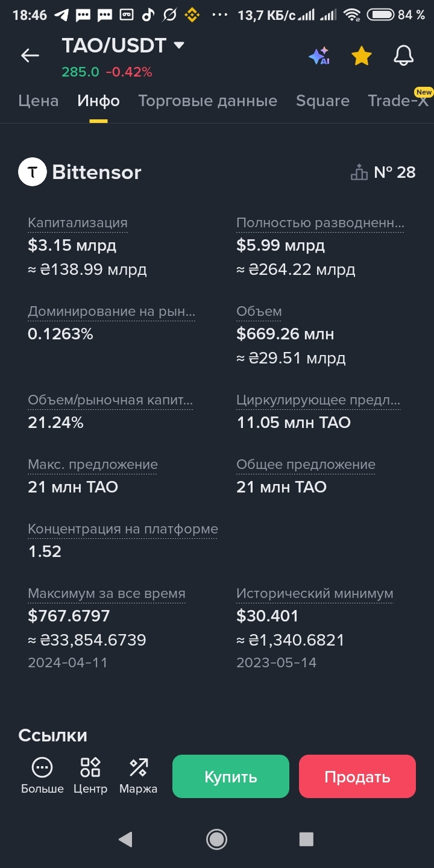Tap the Bittensor logo icon

click(x=33, y=172)
